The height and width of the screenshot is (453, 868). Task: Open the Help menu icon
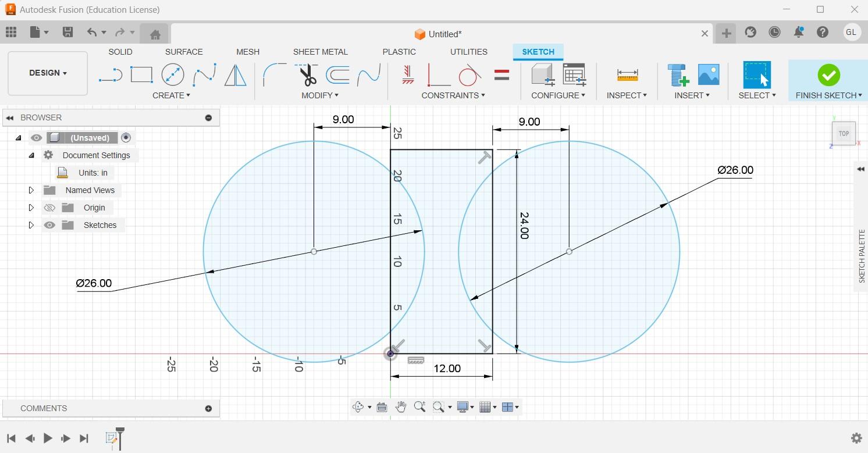click(x=823, y=33)
